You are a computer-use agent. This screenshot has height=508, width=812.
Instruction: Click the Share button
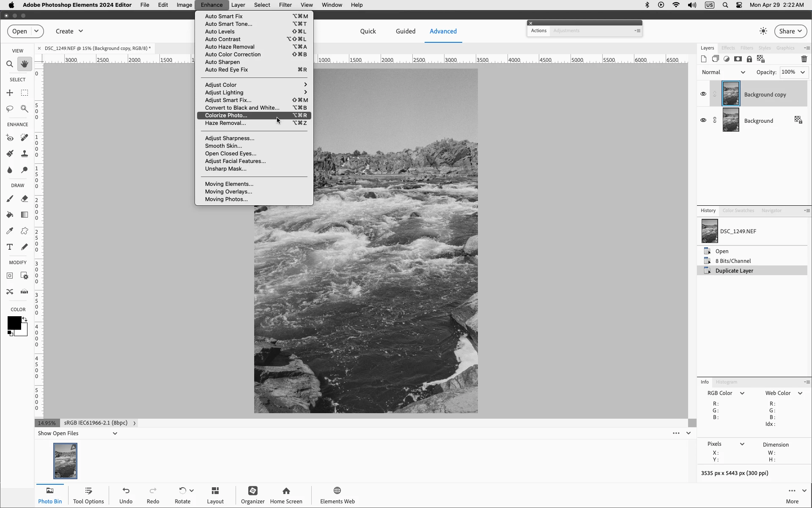click(790, 31)
